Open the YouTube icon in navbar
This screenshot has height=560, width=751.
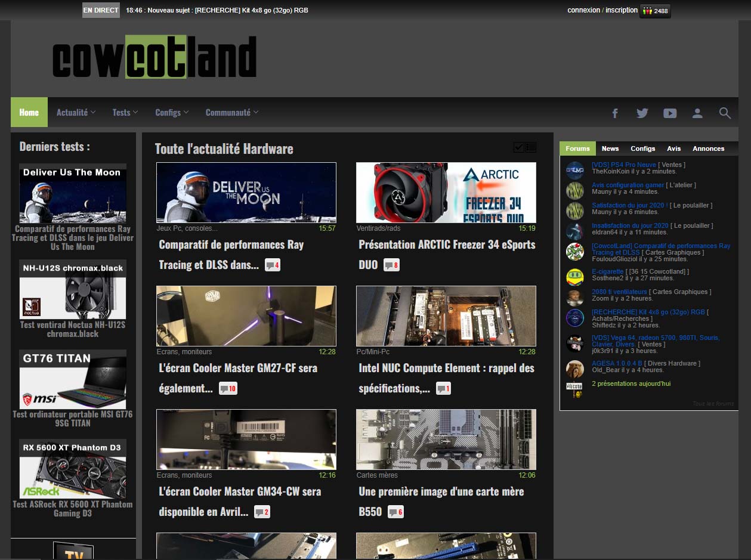(670, 113)
